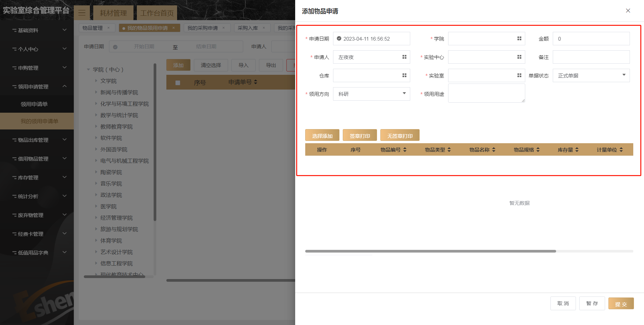
Task: Click the 选择添加 button
Action: point(322,136)
